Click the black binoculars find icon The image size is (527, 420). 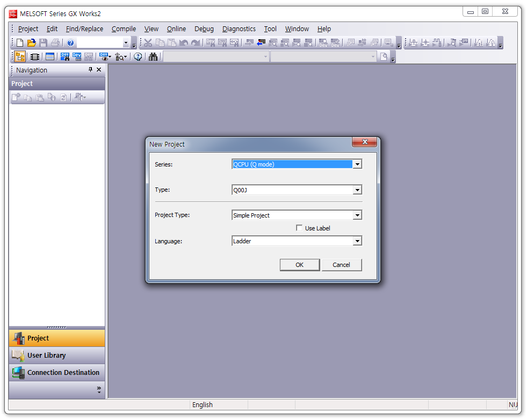pos(153,57)
